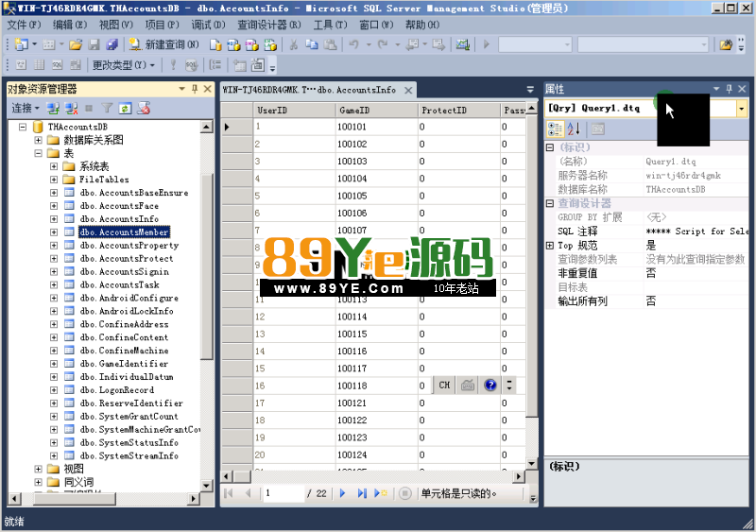Click the CH input language indicator
Viewport: 756px width, 532px height.
(x=444, y=385)
